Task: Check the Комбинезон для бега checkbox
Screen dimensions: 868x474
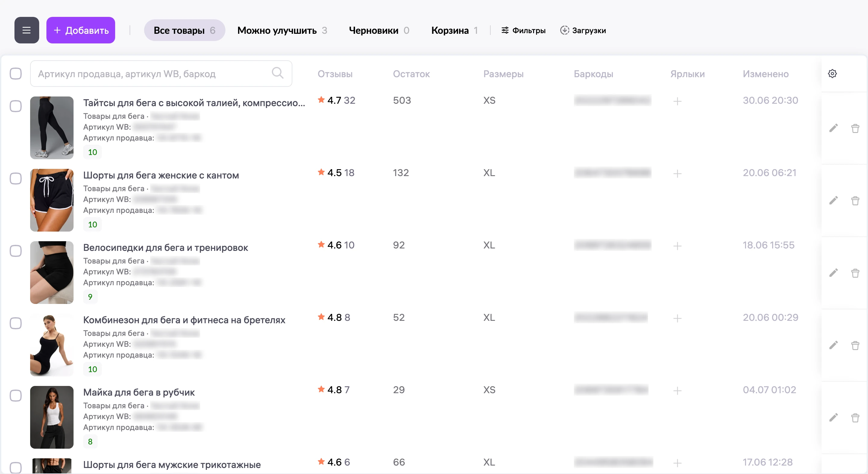Action: pyautogui.click(x=15, y=323)
